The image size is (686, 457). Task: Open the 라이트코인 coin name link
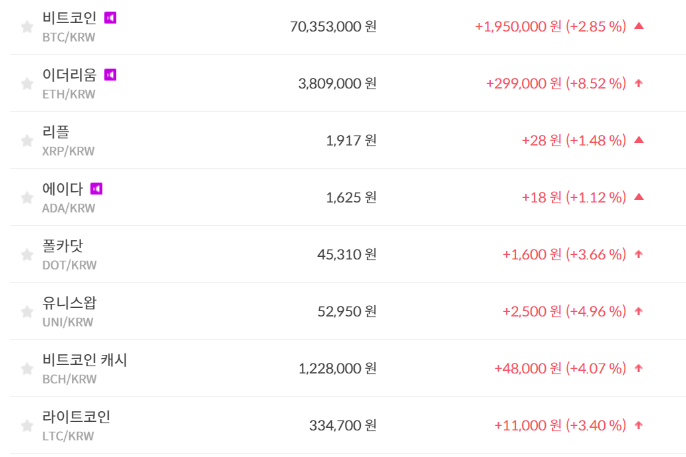[77, 417]
